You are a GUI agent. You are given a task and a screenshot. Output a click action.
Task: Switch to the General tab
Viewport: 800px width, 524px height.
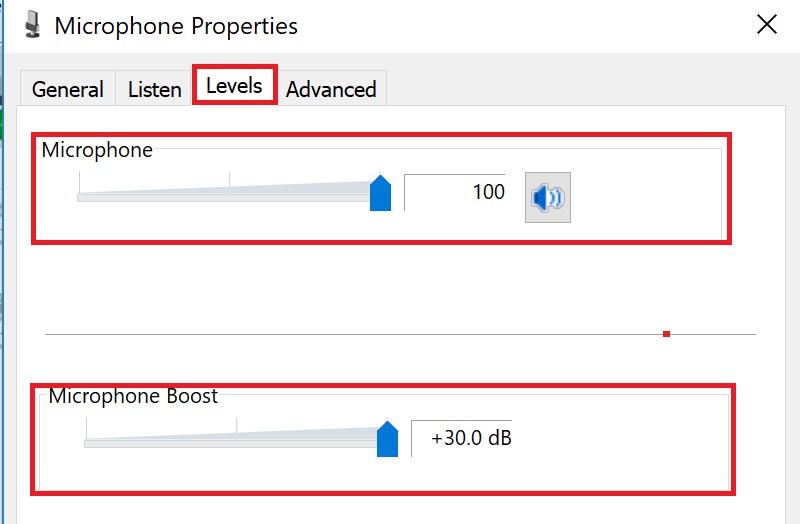coord(68,89)
